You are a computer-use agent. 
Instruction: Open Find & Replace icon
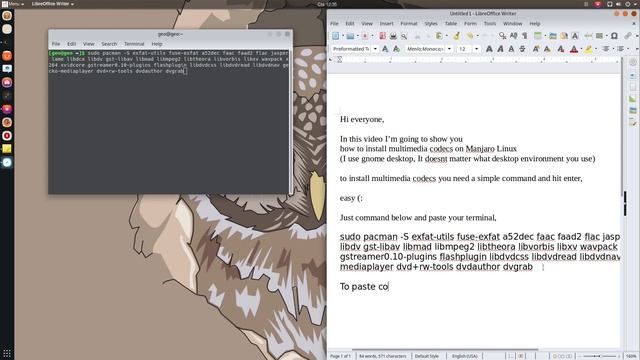(x=502, y=36)
